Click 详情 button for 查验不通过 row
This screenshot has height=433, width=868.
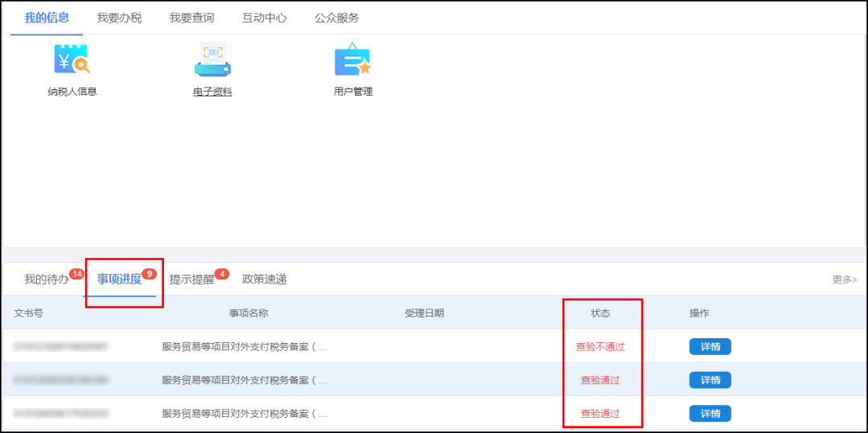710,347
